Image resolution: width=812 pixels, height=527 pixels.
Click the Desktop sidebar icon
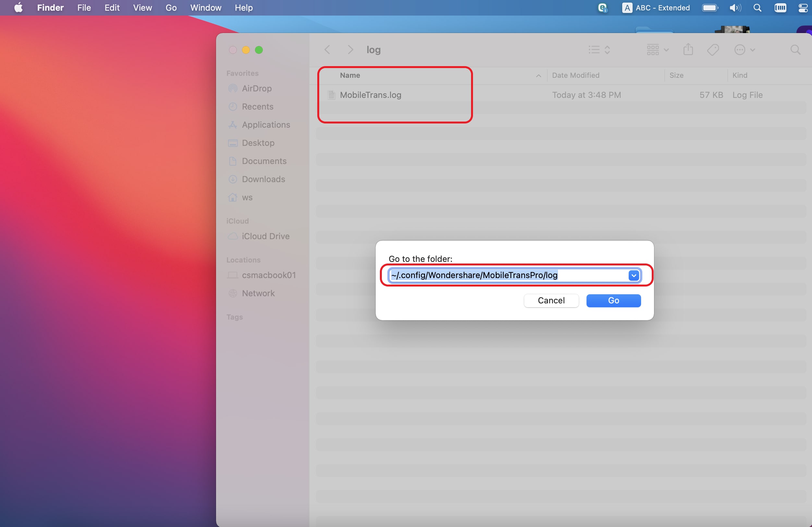point(233,143)
